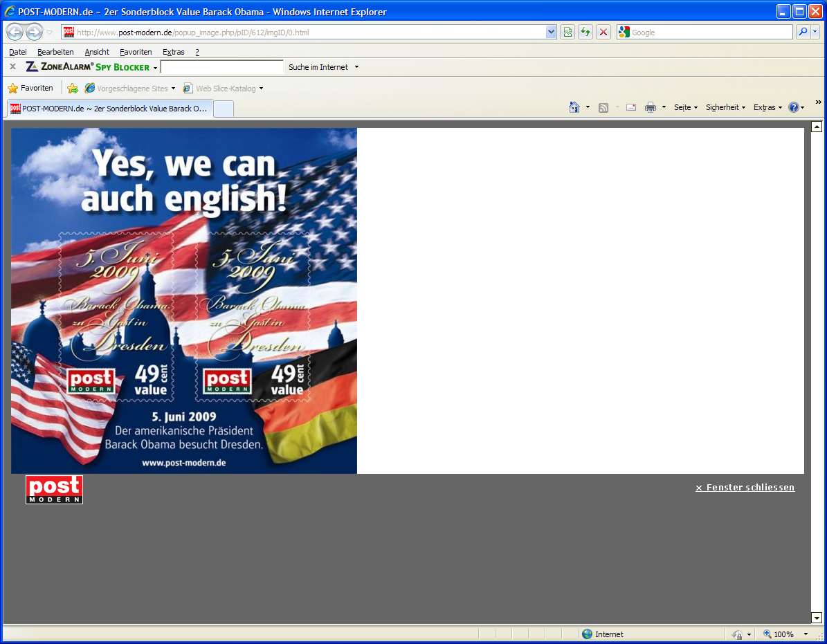
Task: Open the Bearbeiten menu
Action: [x=55, y=52]
